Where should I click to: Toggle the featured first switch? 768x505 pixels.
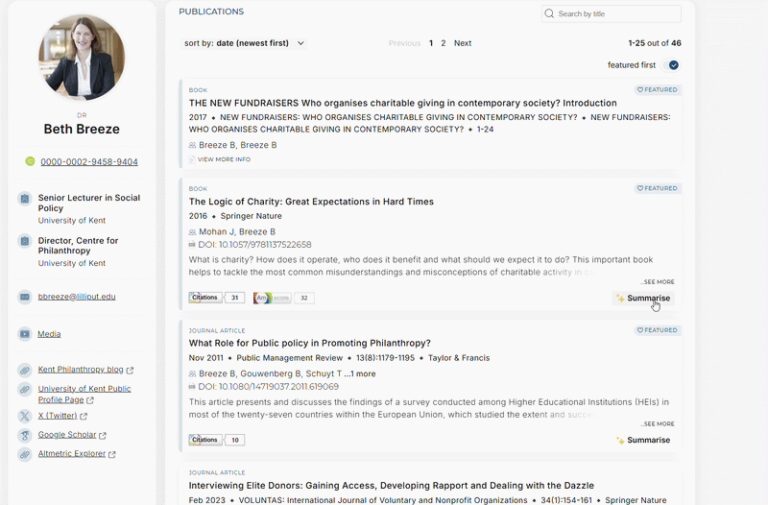click(x=671, y=65)
